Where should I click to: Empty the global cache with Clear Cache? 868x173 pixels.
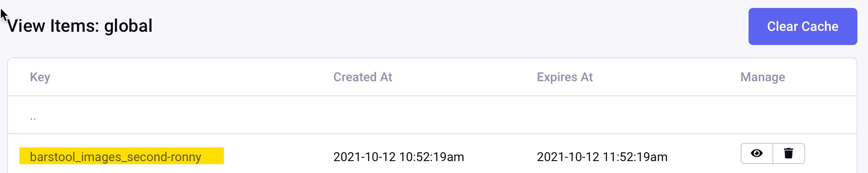coord(803,26)
